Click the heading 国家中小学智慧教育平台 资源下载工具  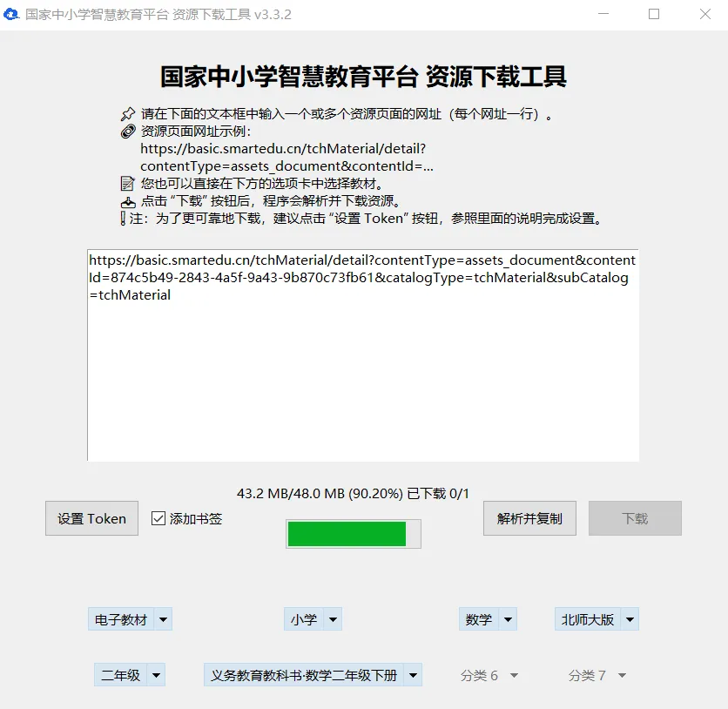coord(363,77)
